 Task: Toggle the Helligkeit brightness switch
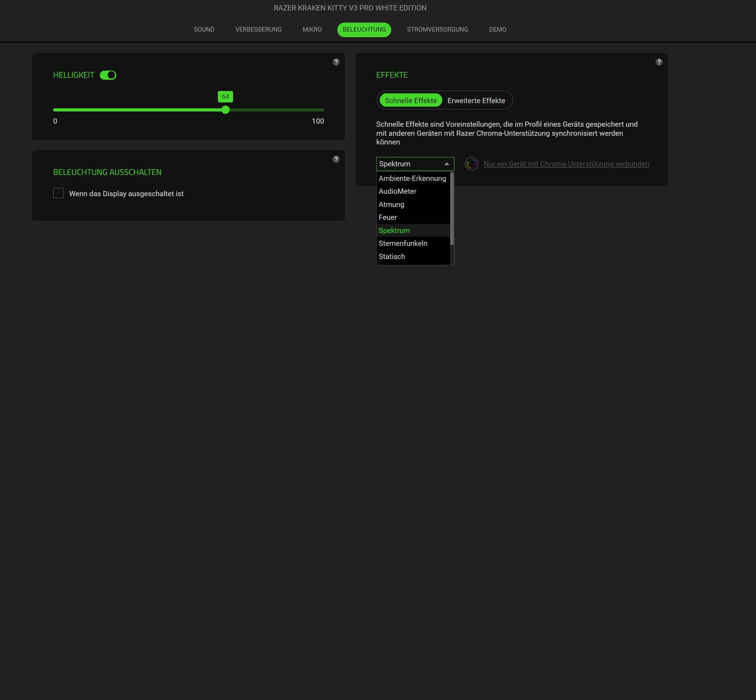point(108,75)
